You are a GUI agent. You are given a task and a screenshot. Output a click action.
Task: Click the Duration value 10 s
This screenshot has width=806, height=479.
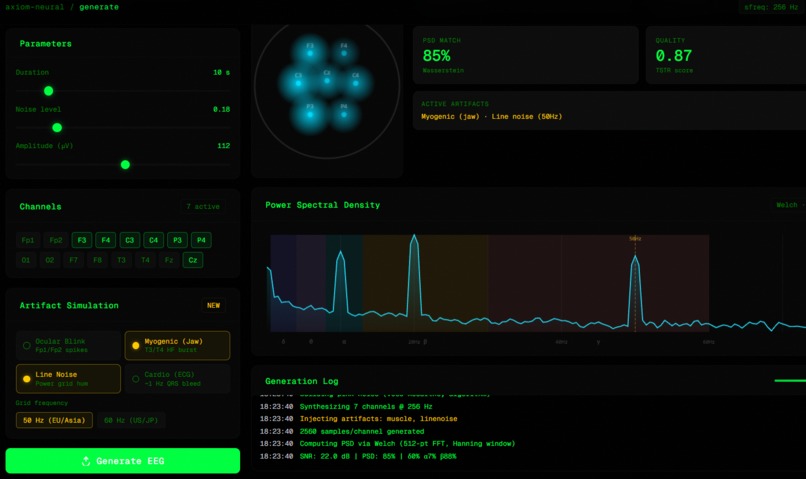point(222,72)
